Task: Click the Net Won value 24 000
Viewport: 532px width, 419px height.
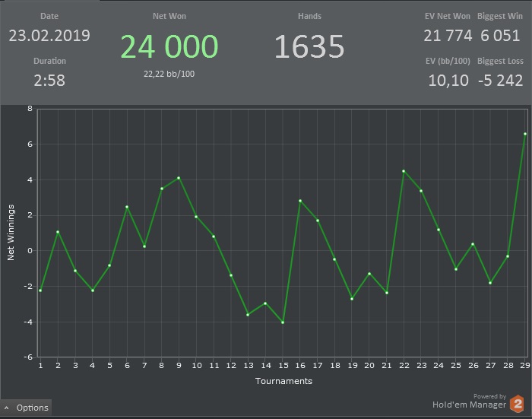Action: pyautogui.click(x=169, y=46)
